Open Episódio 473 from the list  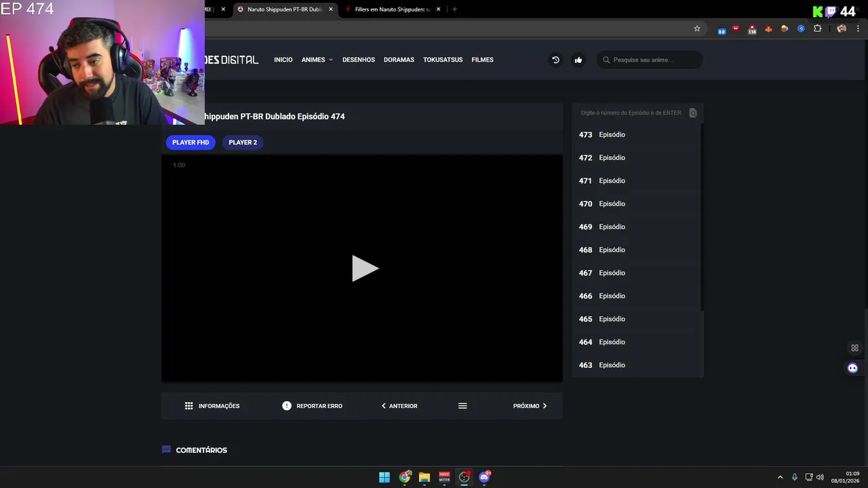click(x=637, y=135)
